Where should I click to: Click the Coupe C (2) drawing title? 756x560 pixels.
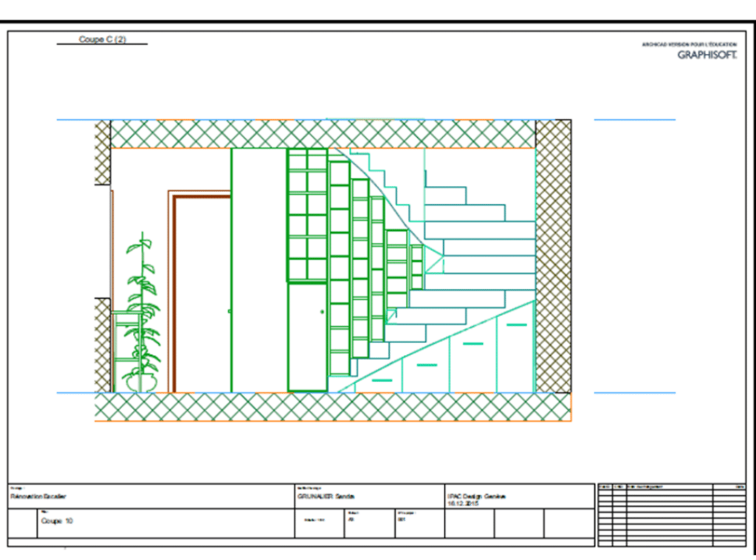click(102, 39)
